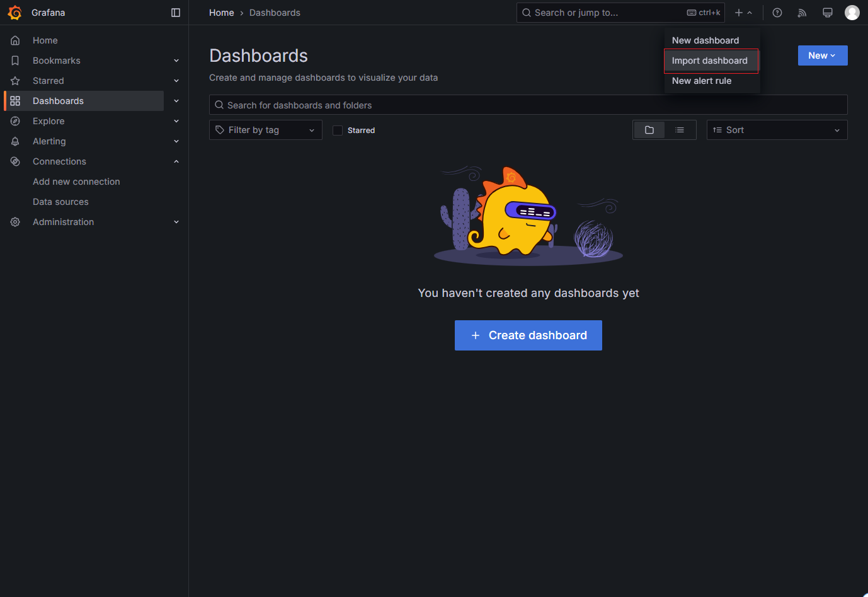Click the Connections sidebar label
This screenshot has height=597, width=868.
pyautogui.click(x=59, y=161)
